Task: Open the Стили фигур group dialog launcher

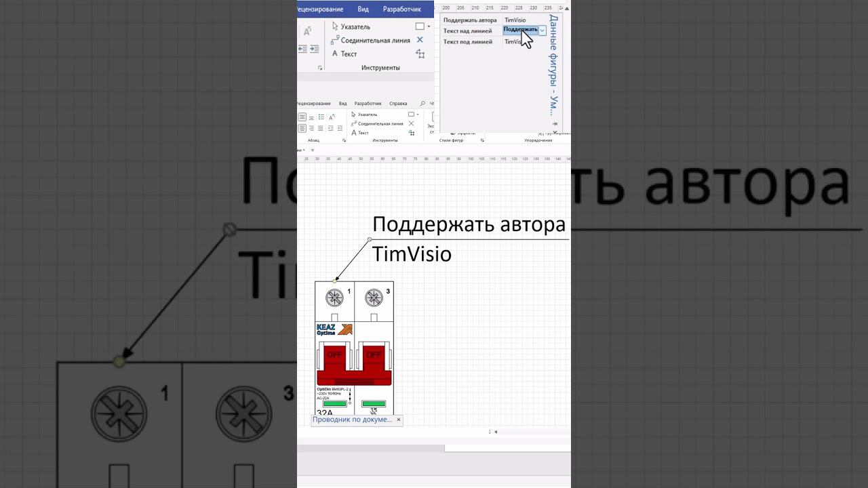Action: (482, 140)
